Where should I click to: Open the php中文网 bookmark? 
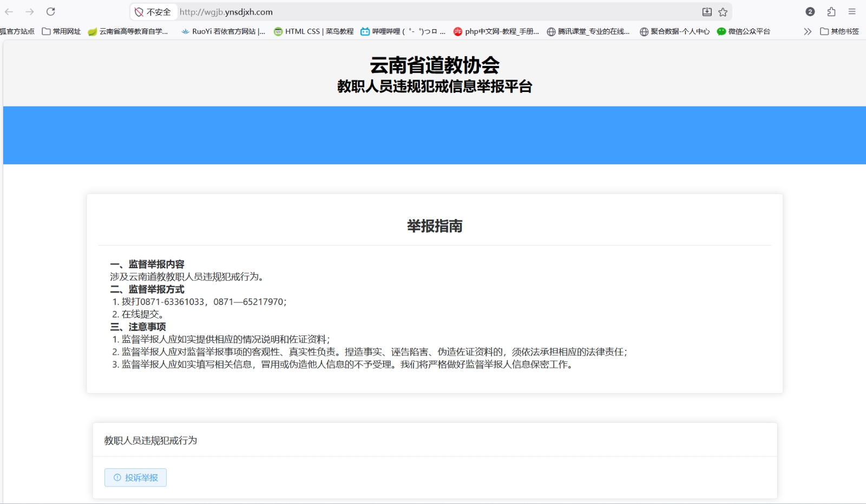point(496,31)
